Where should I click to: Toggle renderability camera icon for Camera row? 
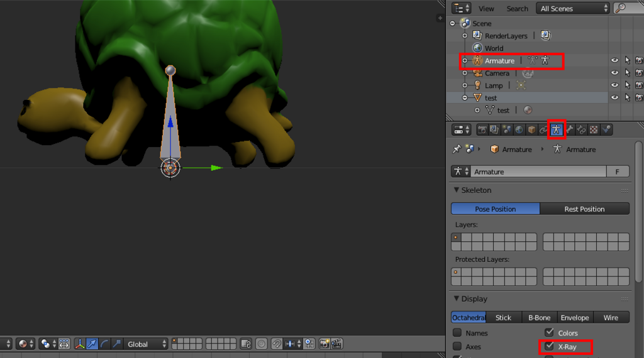pyautogui.click(x=639, y=73)
